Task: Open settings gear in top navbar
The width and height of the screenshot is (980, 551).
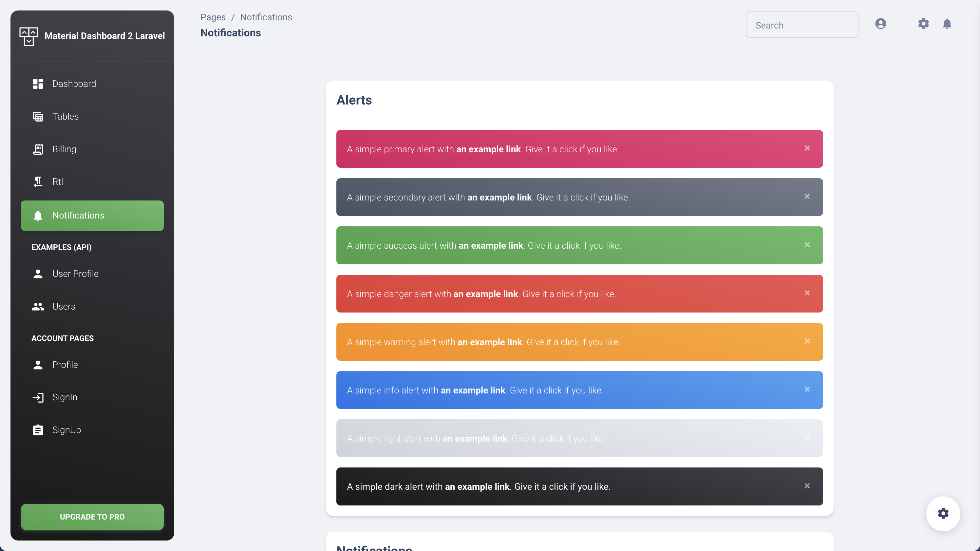Action: tap(923, 24)
